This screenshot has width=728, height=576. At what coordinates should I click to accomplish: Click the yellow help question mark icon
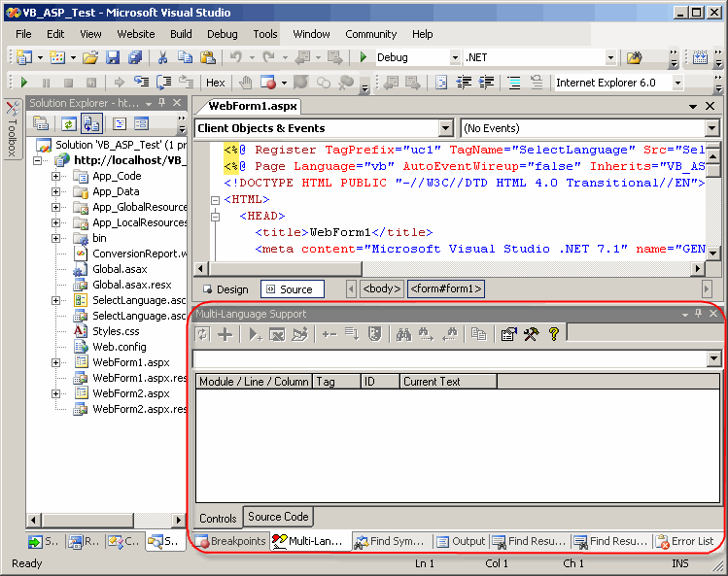(x=554, y=334)
